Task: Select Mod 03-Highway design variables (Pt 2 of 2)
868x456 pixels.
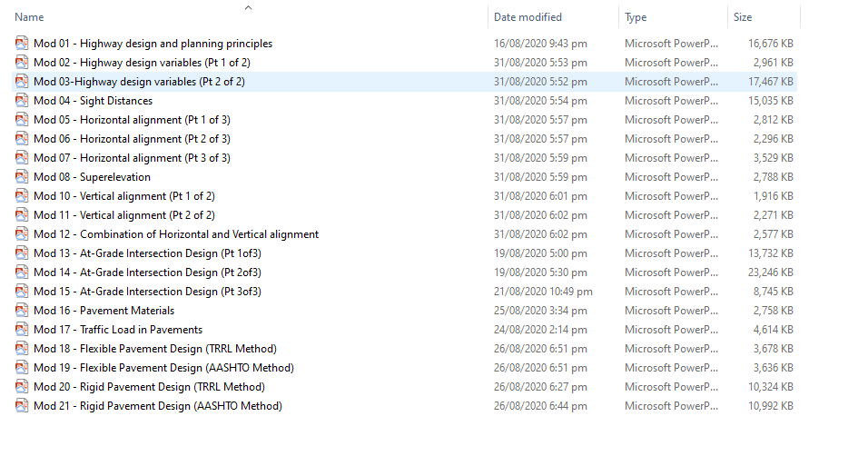Action: [139, 82]
